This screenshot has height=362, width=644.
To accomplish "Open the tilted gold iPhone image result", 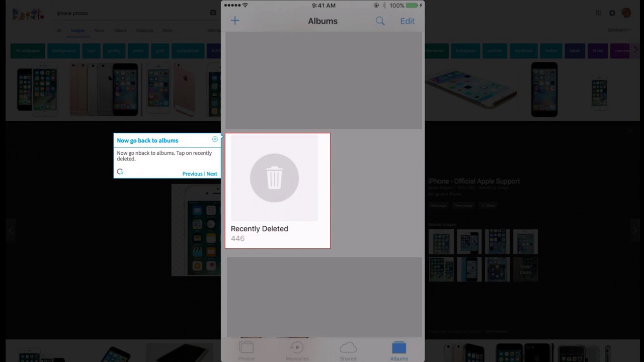I will pyautogui.click(x=470, y=90).
